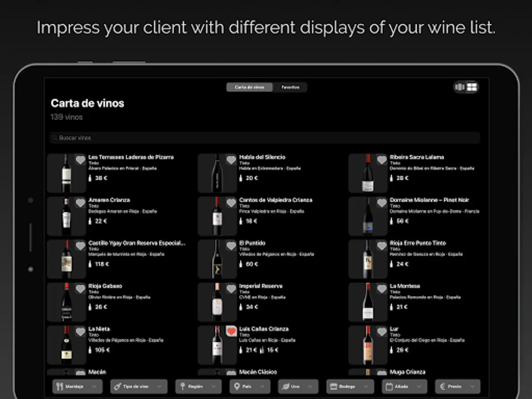Click the Buscar vinos search field
Screen dimensions: 532x399
pos(265,138)
